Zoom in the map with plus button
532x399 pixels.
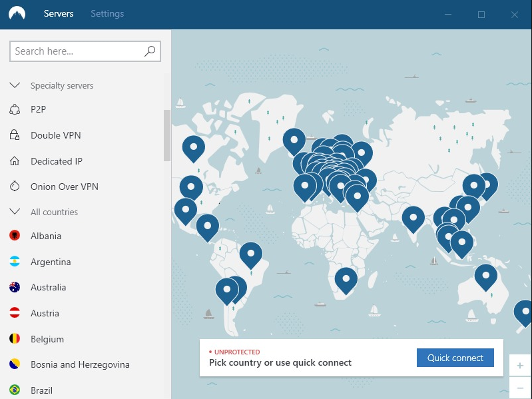pyautogui.click(x=520, y=366)
